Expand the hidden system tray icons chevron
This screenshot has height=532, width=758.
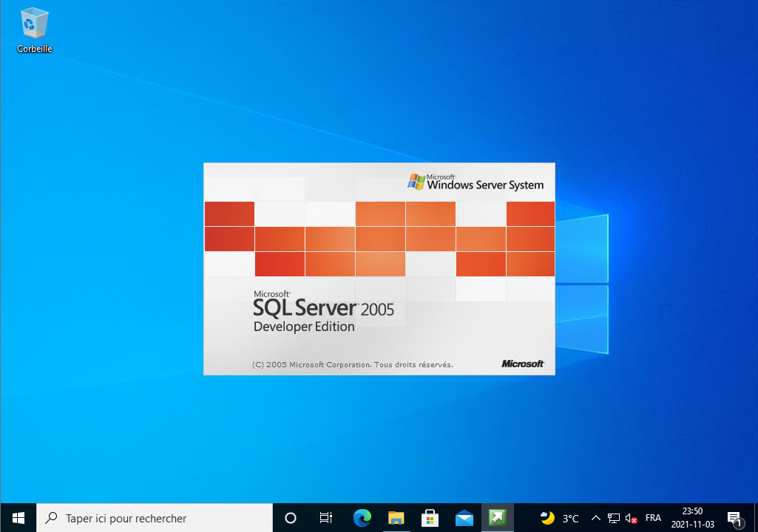pyautogui.click(x=596, y=518)
